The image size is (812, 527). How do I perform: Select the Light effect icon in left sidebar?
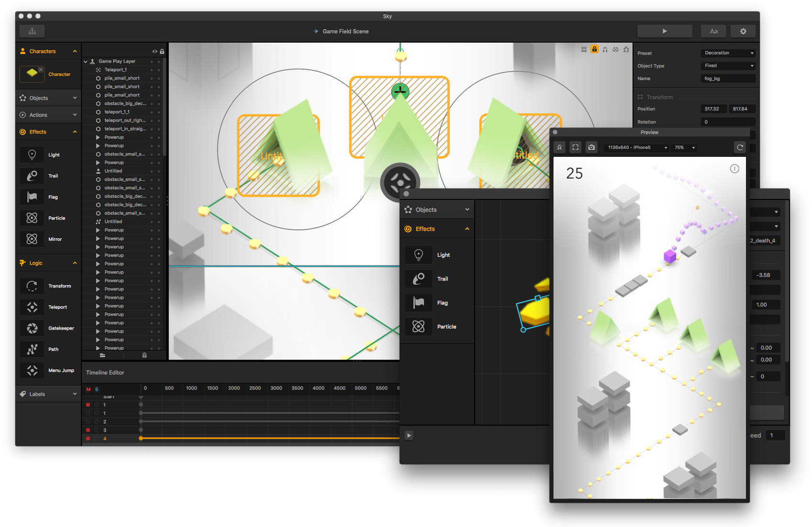click(x=32, y=155)
